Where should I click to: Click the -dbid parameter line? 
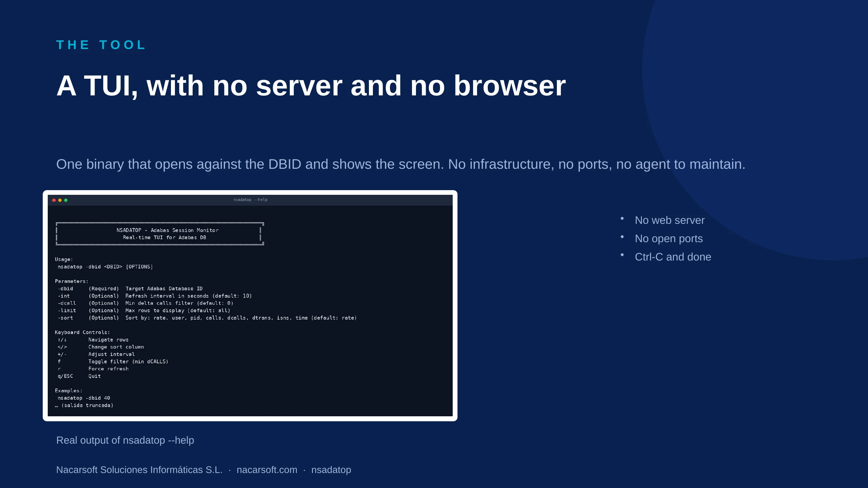click(130, 289)
